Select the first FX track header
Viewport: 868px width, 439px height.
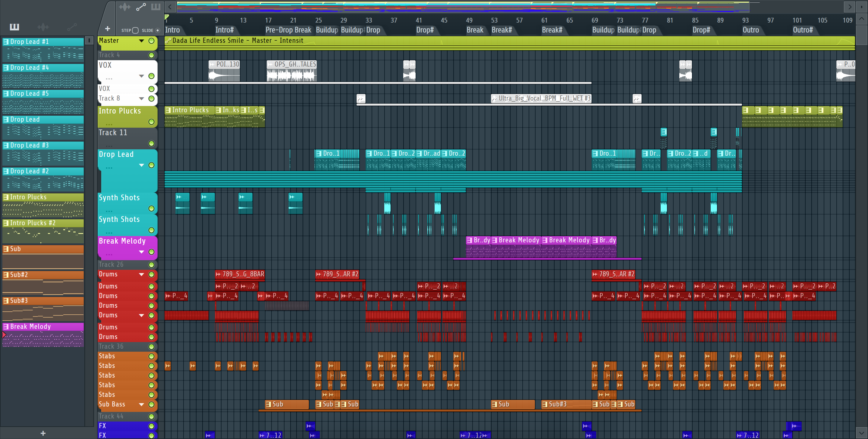click(127, 426)
